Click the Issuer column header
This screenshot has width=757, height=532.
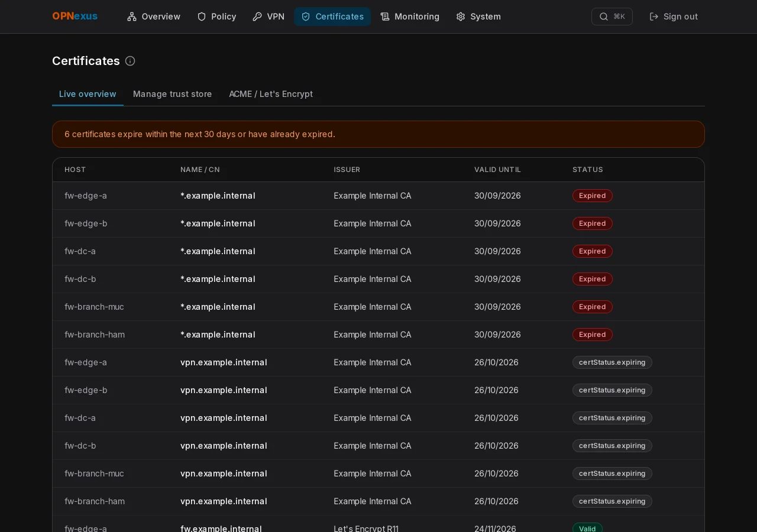[x=347, y=170]
